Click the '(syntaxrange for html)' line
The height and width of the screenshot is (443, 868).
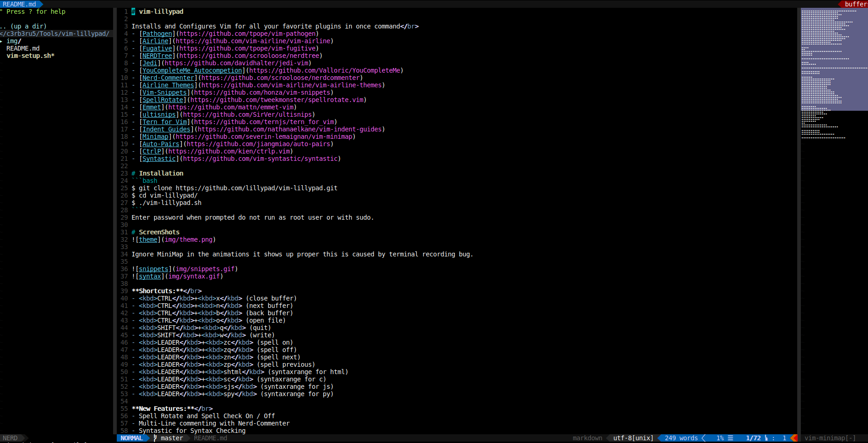pos(240,372)
